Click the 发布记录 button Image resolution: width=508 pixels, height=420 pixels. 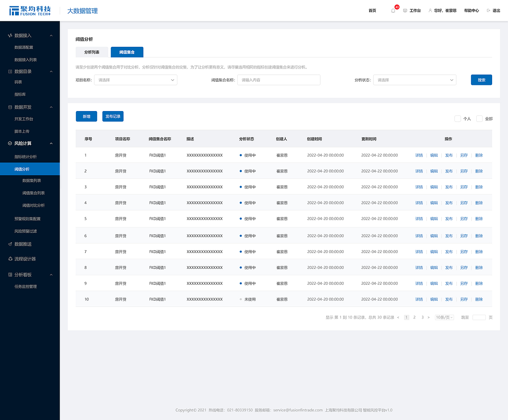pyautogui.click(x=113, y=117)
